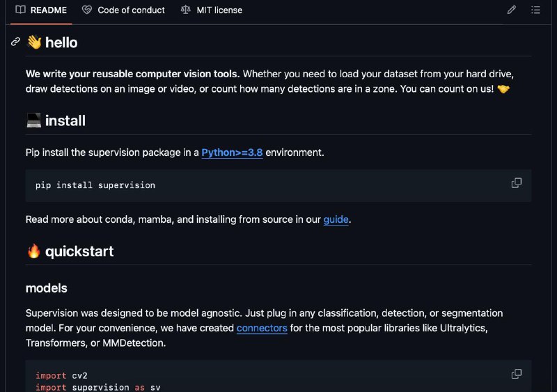Image resolution: width=557 pixels, height=392 pixels.
Task: Open the installation guide link
Action: (x=336, y=219)
